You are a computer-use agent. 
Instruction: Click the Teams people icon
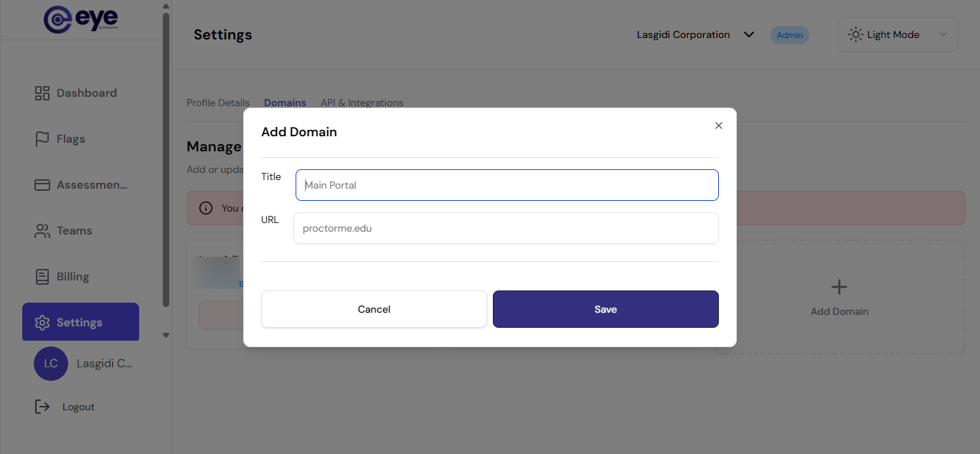click(x=42, y=231)
